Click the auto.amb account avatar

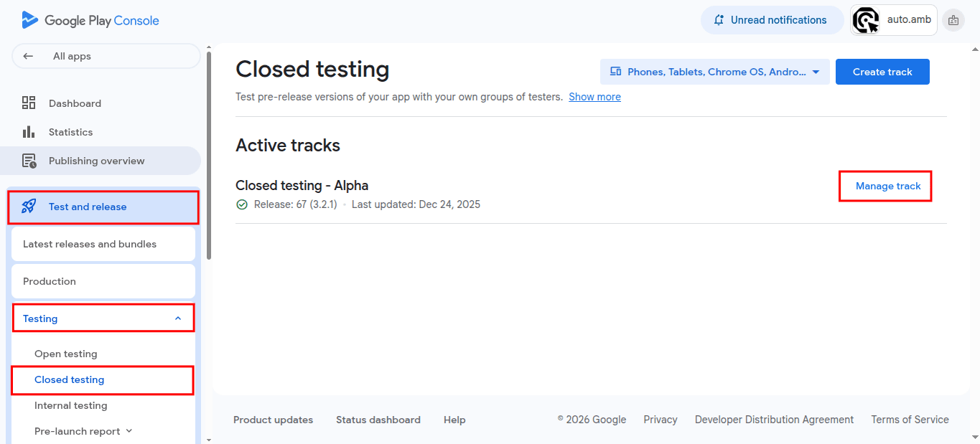click(867, 19)
